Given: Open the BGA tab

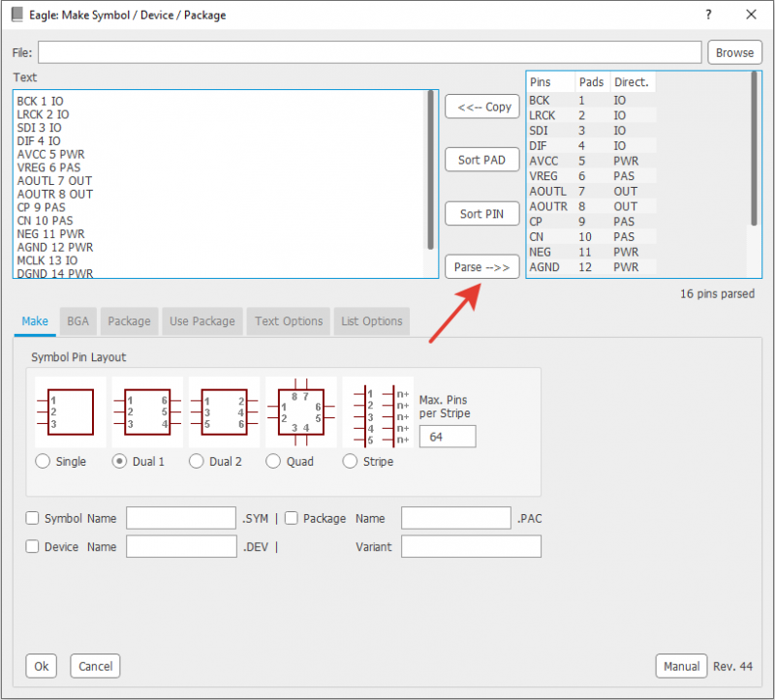Looking at the screenshot, I should click(x=78, y=321).
